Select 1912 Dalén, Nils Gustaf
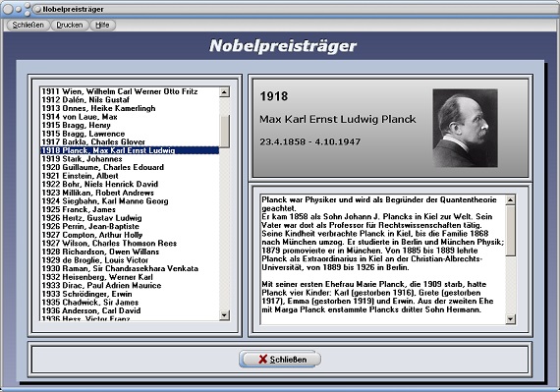The height and width of the screenshot is (392, 560). [130, 100]
